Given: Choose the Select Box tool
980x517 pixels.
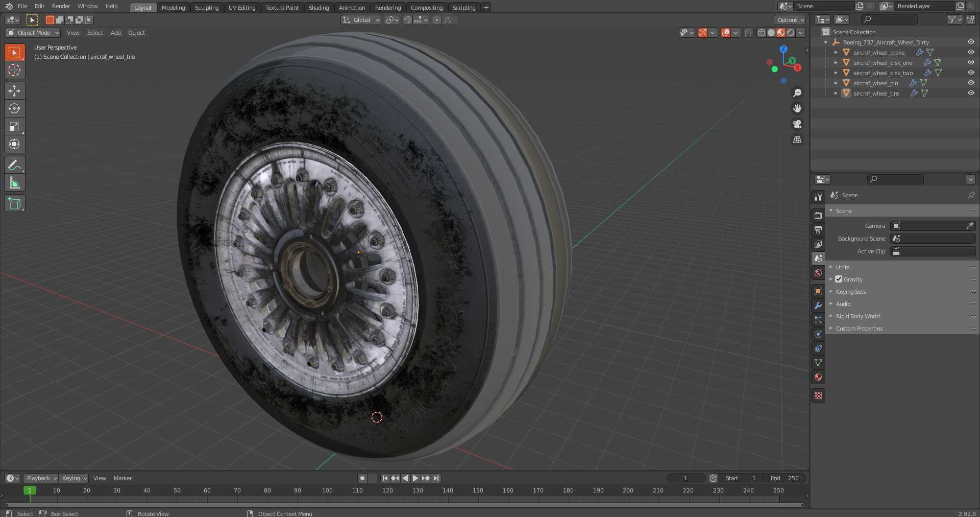Looking at the screenshot, I should point(14,52).
